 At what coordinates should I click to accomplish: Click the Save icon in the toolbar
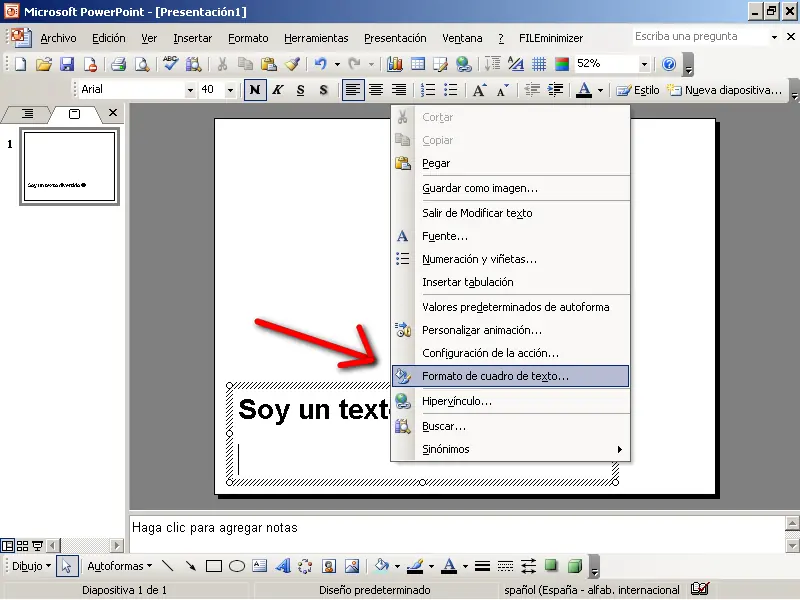[67, 64]
